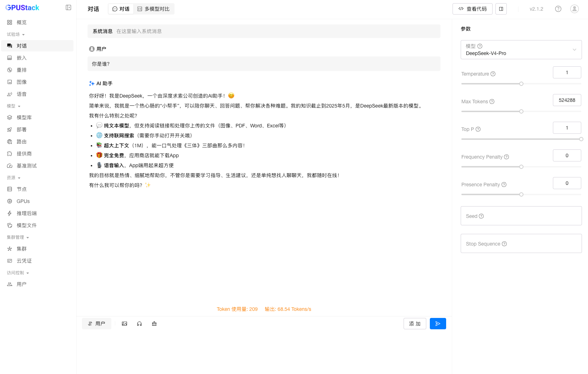Click the split panel icon next to 查看代码
This screenshot has height=374, width=588.
pos(501,9)
